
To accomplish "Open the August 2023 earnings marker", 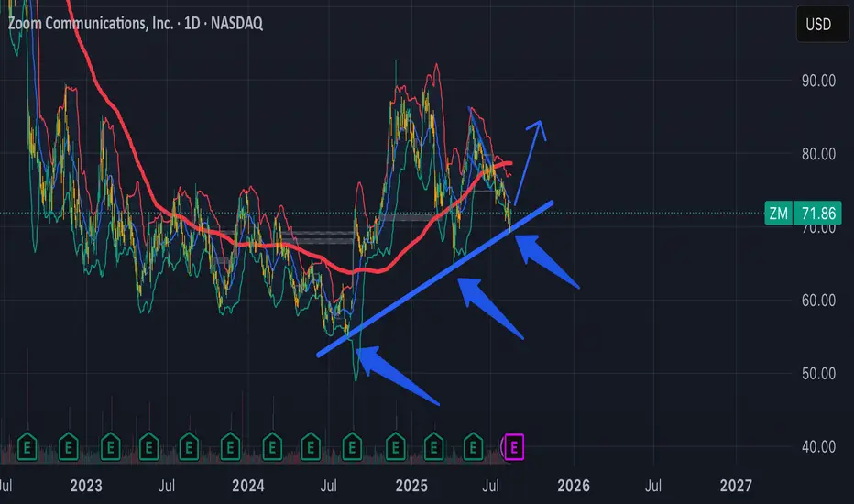I will coord(189,447).
